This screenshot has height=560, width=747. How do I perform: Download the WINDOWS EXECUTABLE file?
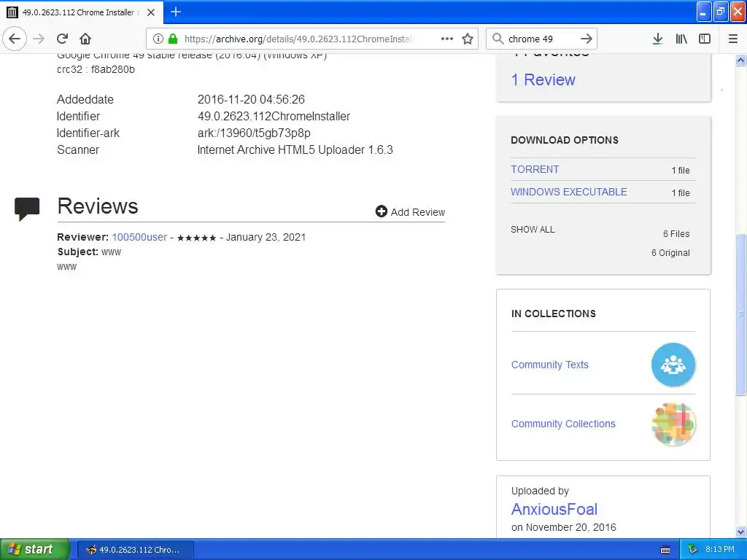(x=569, y=192)
